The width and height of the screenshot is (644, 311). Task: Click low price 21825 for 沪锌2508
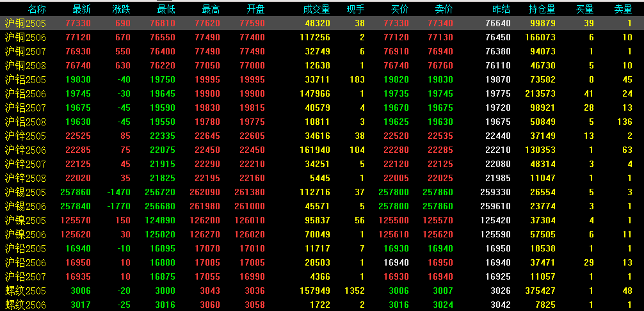[x=162, y=178]
